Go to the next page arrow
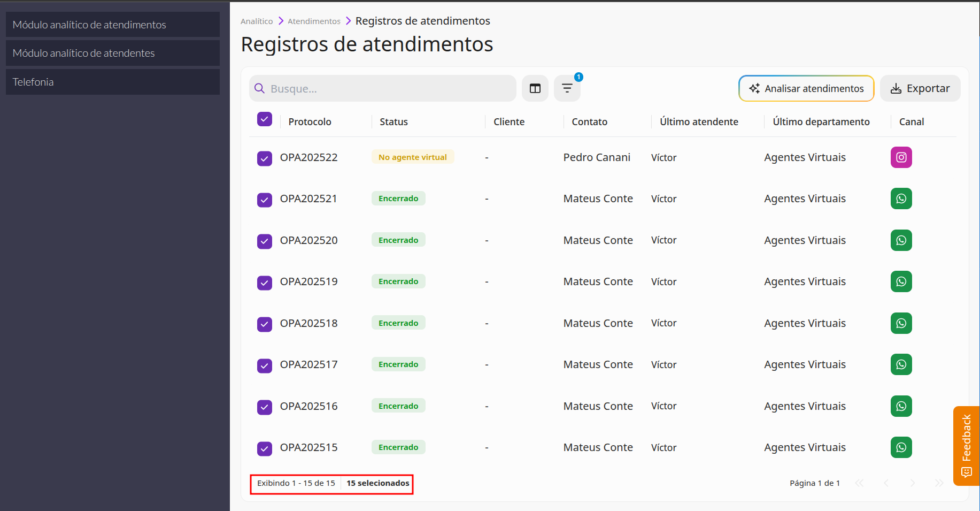 pyautogui.click(x=913, y=483)
